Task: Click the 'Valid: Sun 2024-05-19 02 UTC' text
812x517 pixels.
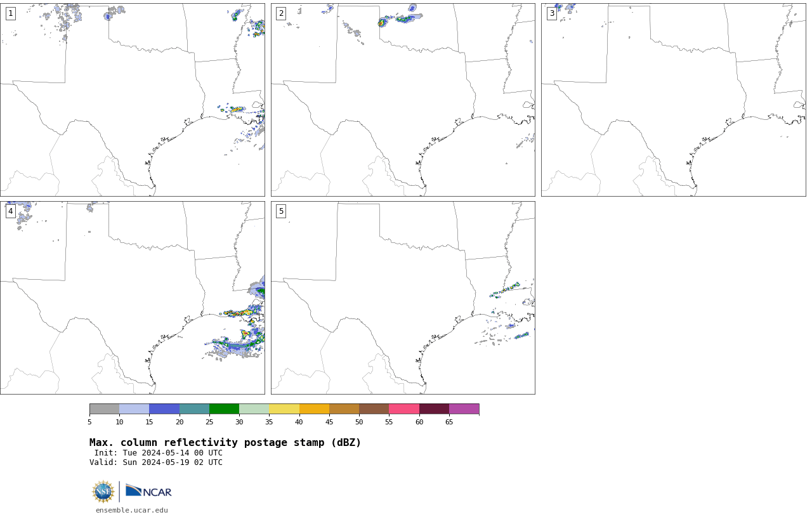Action: (x=156, y=462)
